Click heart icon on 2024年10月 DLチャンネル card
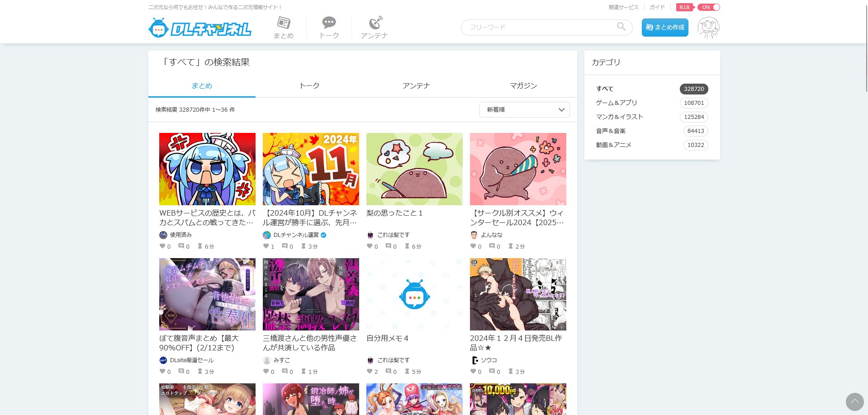Viewport: 868px width, 415px height. point(266,246)
